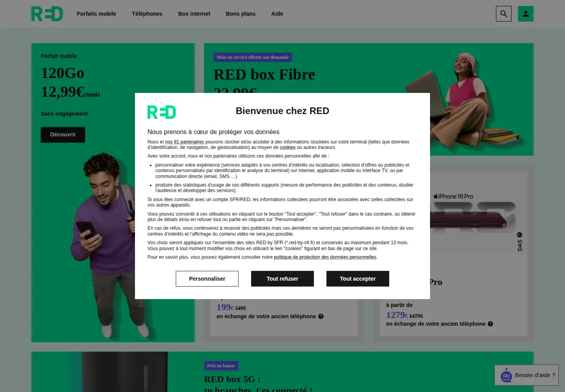The height and width of the screenshot is (392, 565).
Task: Open Téléphones menu
Action: click(147, 14)
